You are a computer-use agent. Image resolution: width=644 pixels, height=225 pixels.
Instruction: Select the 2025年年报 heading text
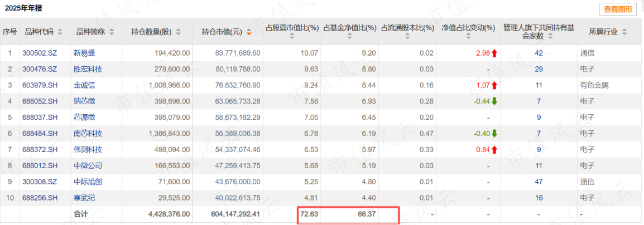23,8
